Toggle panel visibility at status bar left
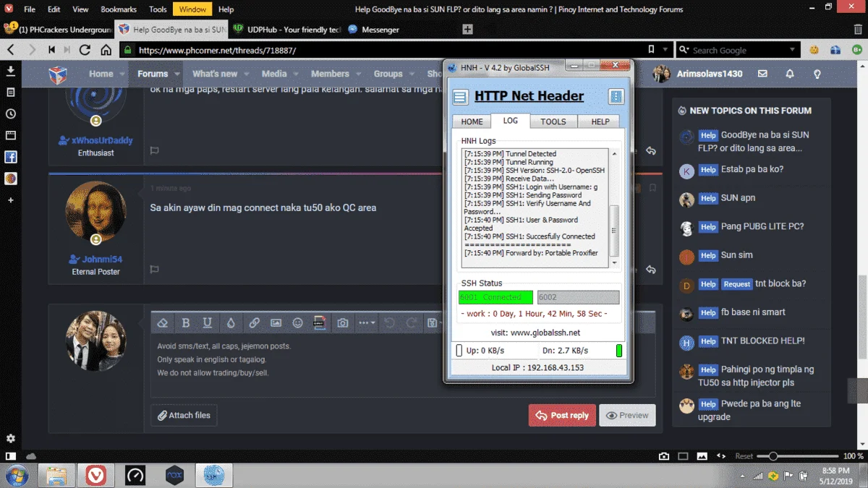This screenshot has width=868, height=488. (x=11, y=456)
